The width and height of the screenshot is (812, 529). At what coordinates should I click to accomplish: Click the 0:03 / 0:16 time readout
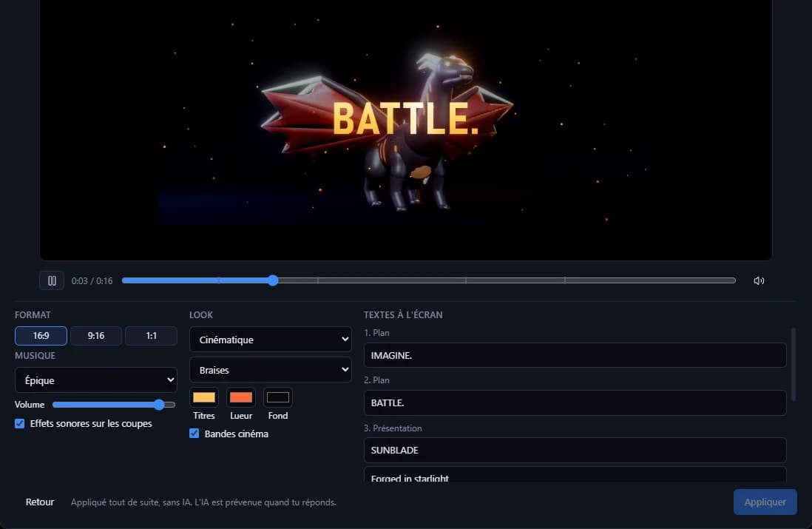click(92, 281)
